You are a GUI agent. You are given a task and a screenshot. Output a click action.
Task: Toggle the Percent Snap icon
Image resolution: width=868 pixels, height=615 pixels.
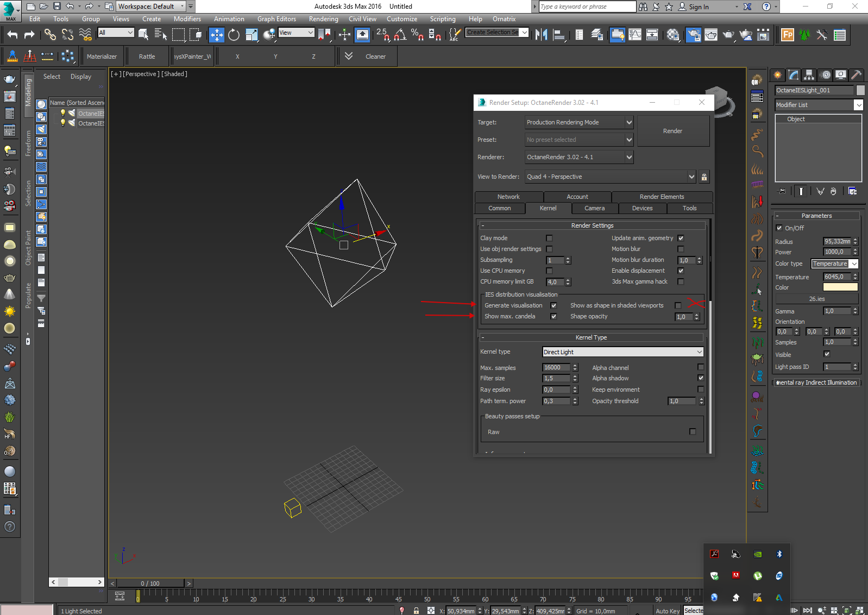[417, 35]
